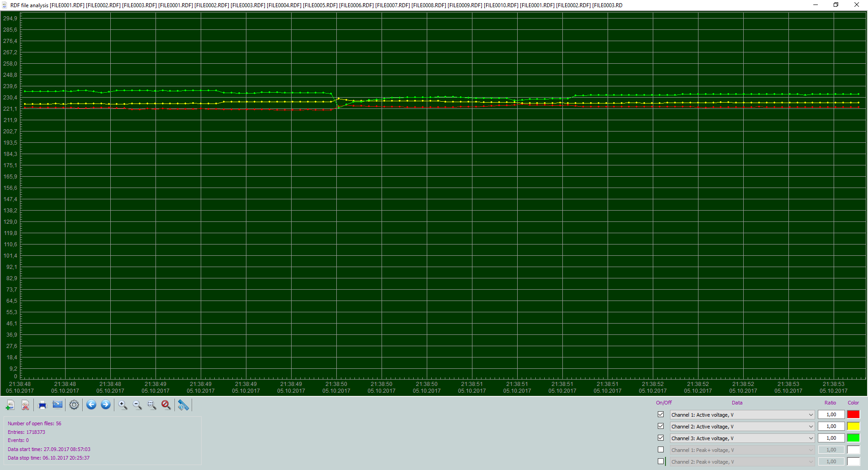This screenshot has height=470, width=868.
Task: Go forward with the blue right arrow
Action: pyautogui.click(x=106, y=405)
